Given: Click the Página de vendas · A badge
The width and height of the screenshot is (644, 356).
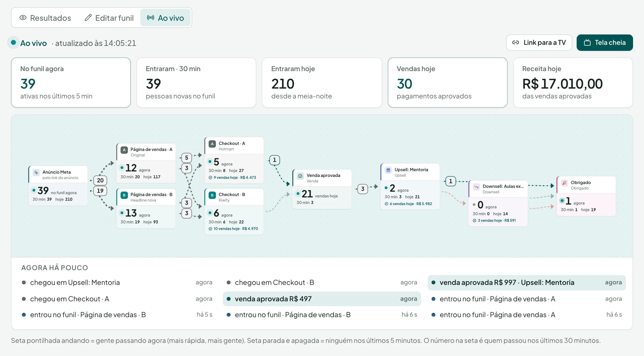Looking at the screenshot, I should click(124, 150).
